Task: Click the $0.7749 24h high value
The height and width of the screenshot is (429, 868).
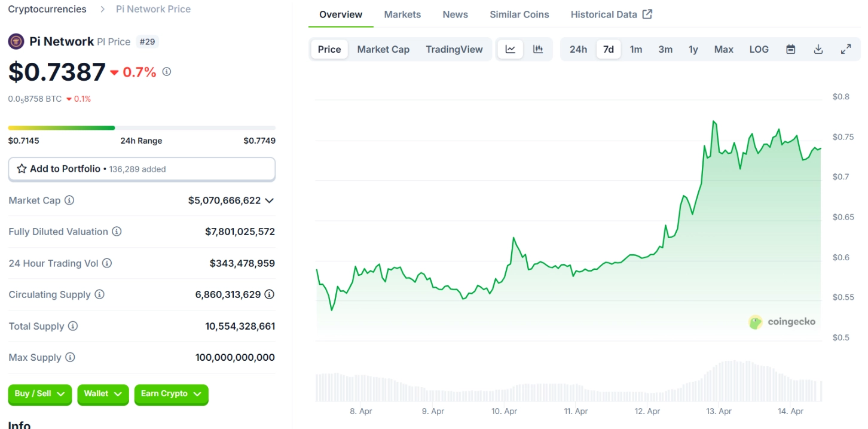Action: pos(259,141)
